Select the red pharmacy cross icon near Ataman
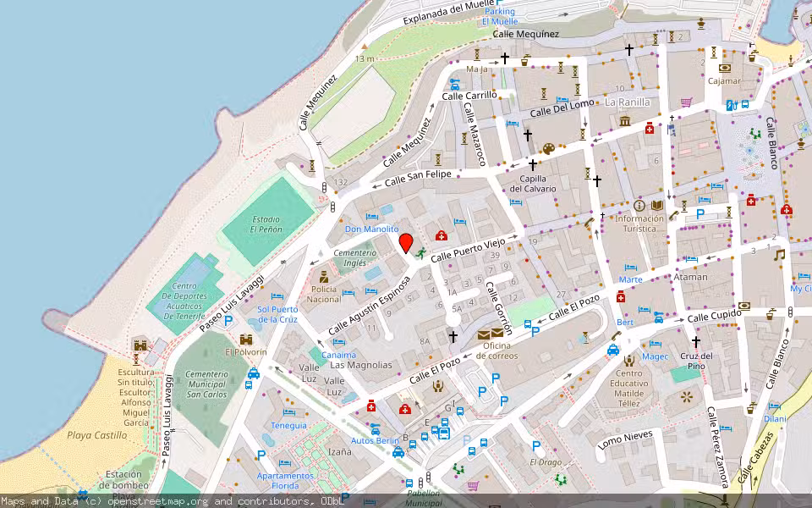 [x=620, y=298]
